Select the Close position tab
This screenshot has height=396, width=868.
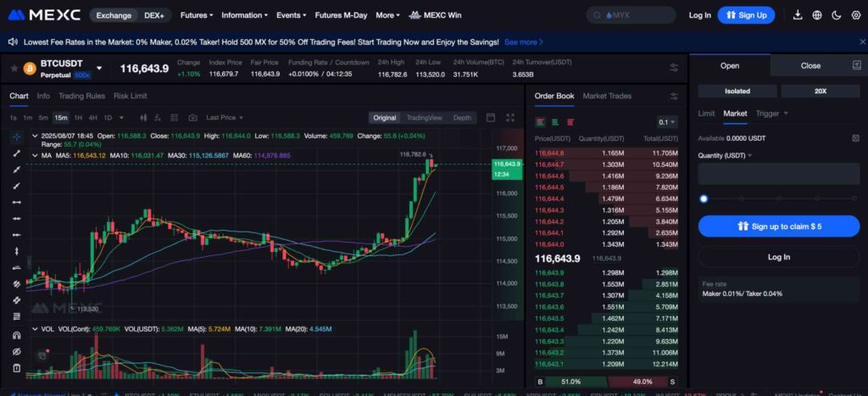(x=810, y=65)
